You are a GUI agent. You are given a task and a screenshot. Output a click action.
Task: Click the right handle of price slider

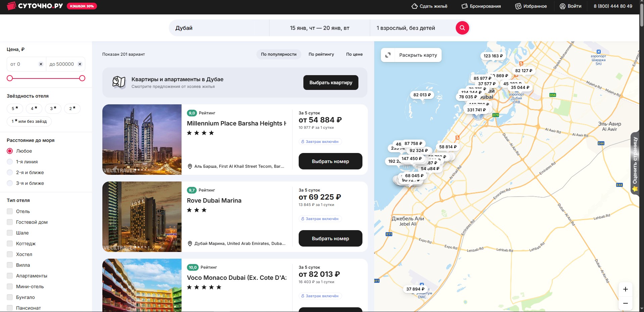[82, 78]
